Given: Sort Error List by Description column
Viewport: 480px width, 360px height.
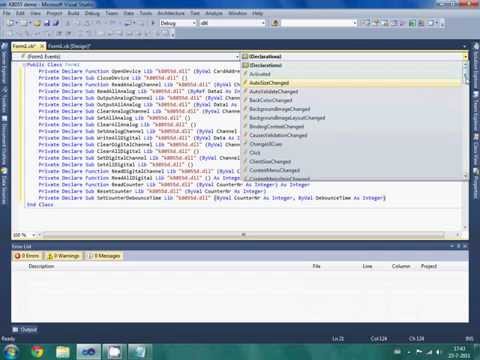Looking at the screenshot, I should pos(41,266).
